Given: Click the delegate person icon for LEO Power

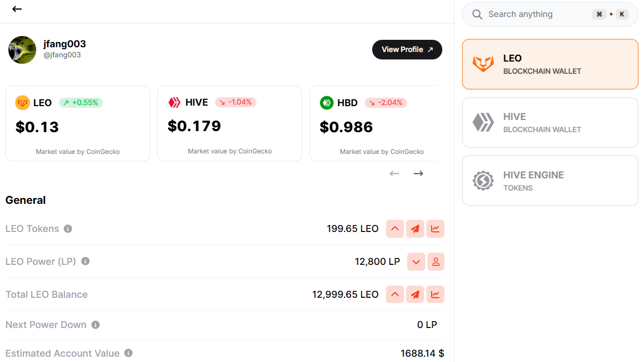Looking at the screenshot, I should tap(435, 262).
